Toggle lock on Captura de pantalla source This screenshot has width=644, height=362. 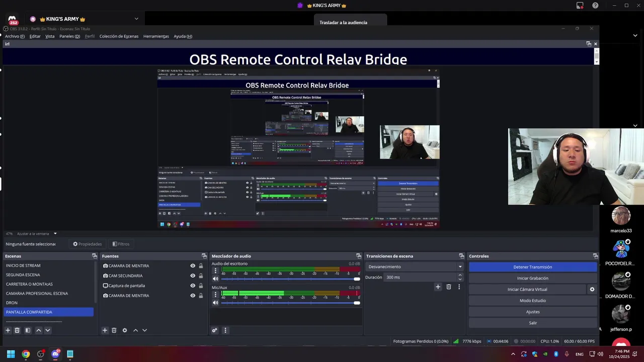pos(201,286)
